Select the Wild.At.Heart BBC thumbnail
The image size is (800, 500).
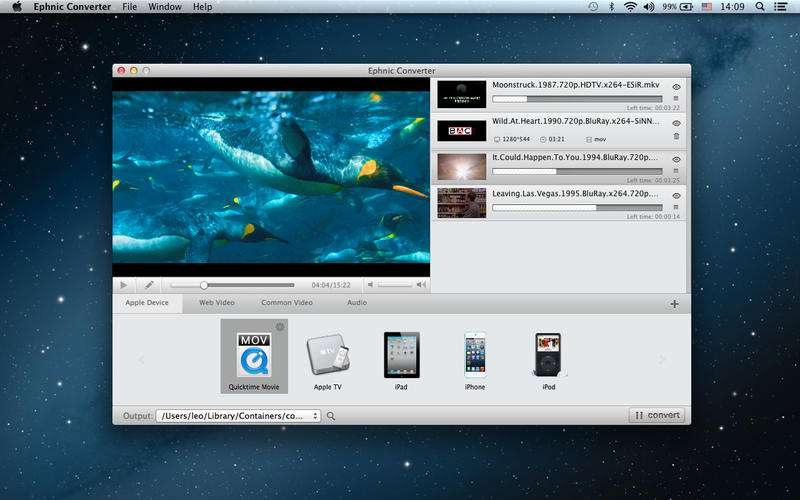point(462,131)
